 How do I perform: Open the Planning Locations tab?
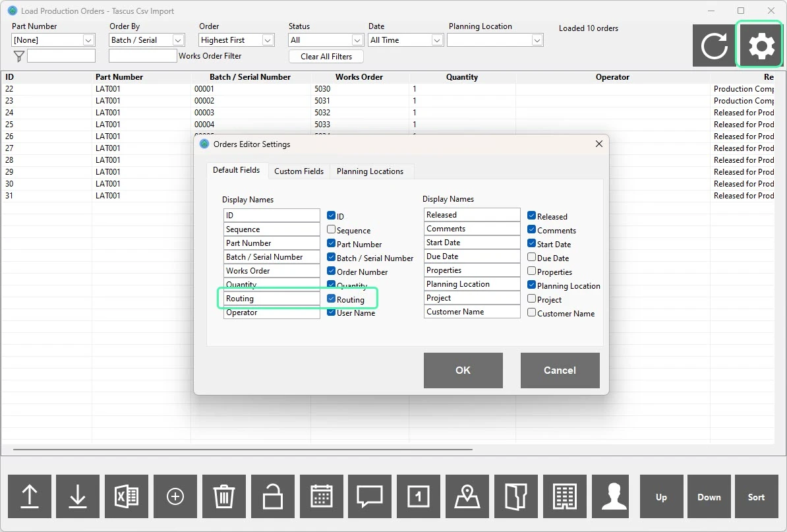370,171
